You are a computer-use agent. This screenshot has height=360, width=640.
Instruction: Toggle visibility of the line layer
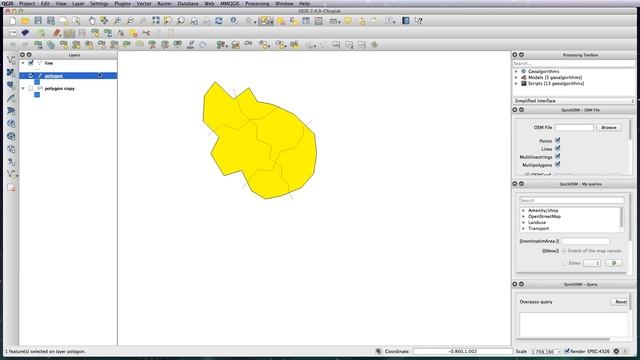pyautogui.click(x=31, y=63)
